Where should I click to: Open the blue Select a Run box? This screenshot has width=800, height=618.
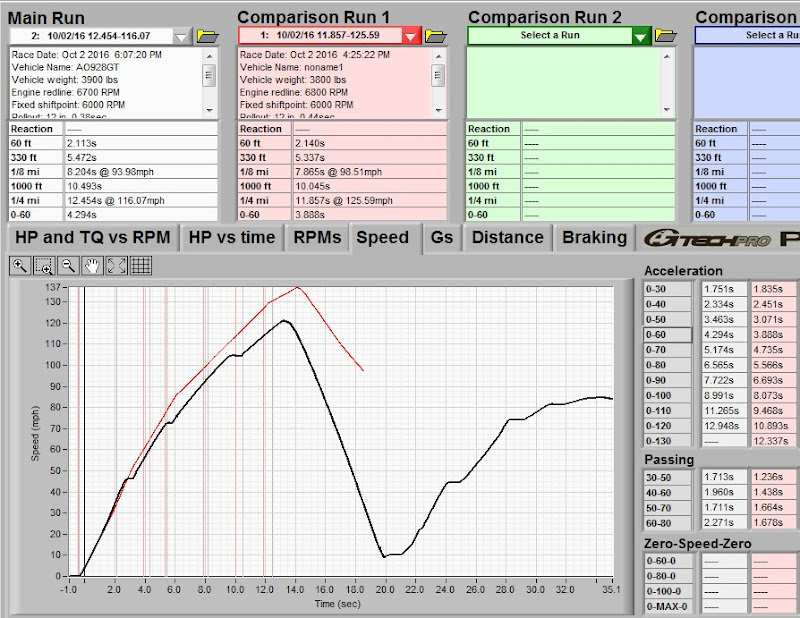click(747, 35)
